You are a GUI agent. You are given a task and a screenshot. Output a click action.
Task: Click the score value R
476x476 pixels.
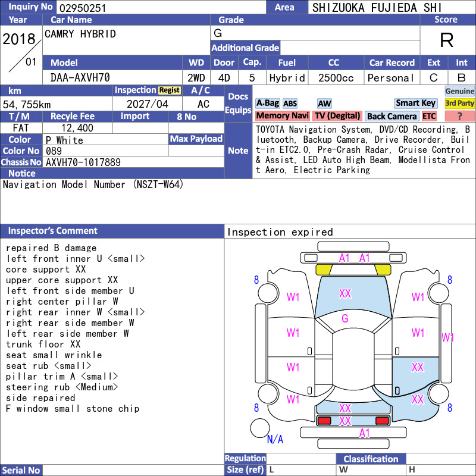[447, 40]
